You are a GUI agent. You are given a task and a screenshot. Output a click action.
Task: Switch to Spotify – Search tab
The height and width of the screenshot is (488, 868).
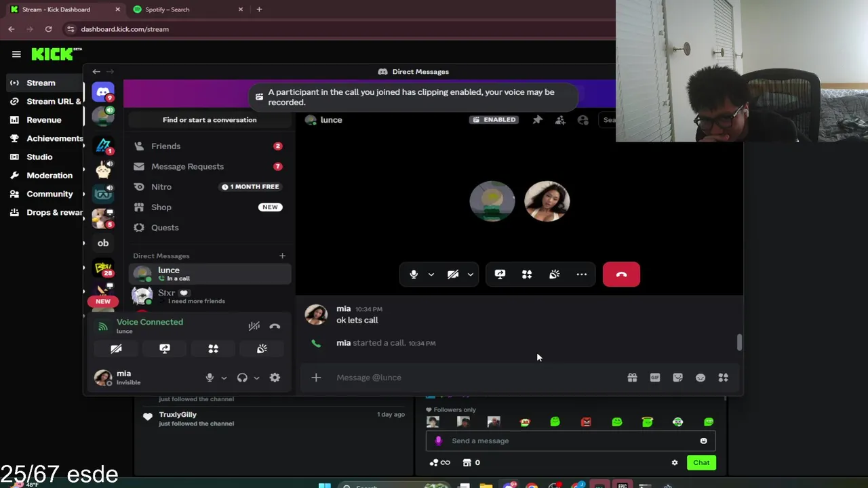188,9
